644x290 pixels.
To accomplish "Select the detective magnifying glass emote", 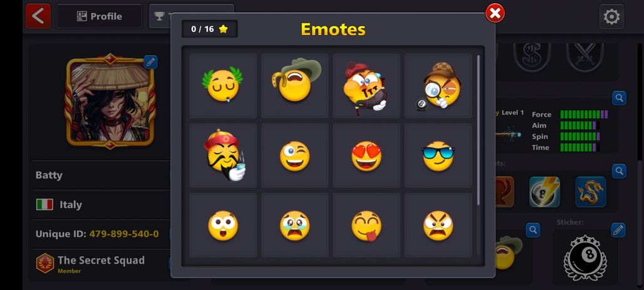I will pos(439,86).
